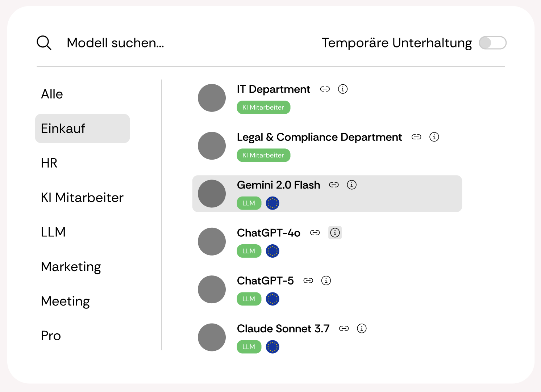Click the search magnifier icon

pos(44,43)
